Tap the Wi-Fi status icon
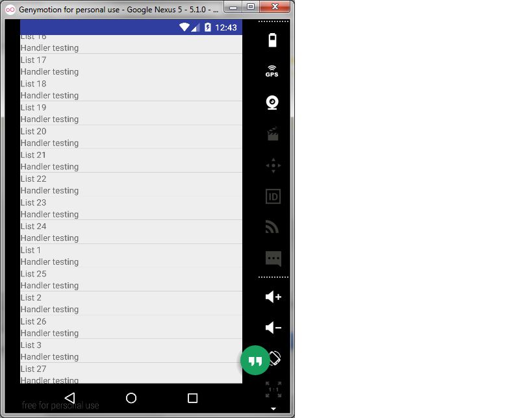The height and width of the screenshot is (418, 532). [184, 27]
